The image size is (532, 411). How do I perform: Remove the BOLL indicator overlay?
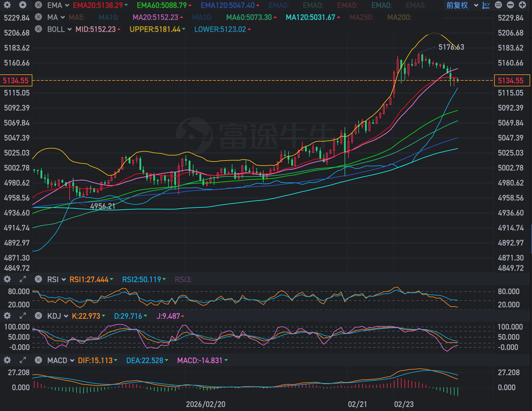pos(38,29)
